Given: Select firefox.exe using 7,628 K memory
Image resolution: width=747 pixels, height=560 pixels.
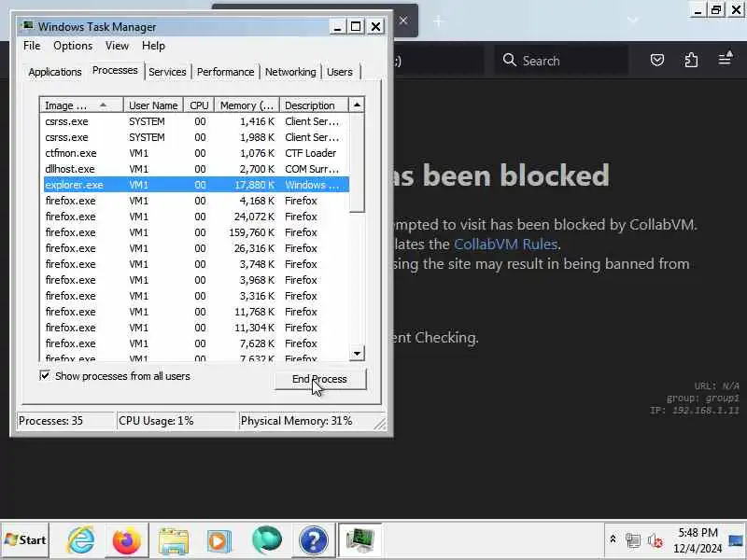Looking at the screenshot, I should click(196, 343).
